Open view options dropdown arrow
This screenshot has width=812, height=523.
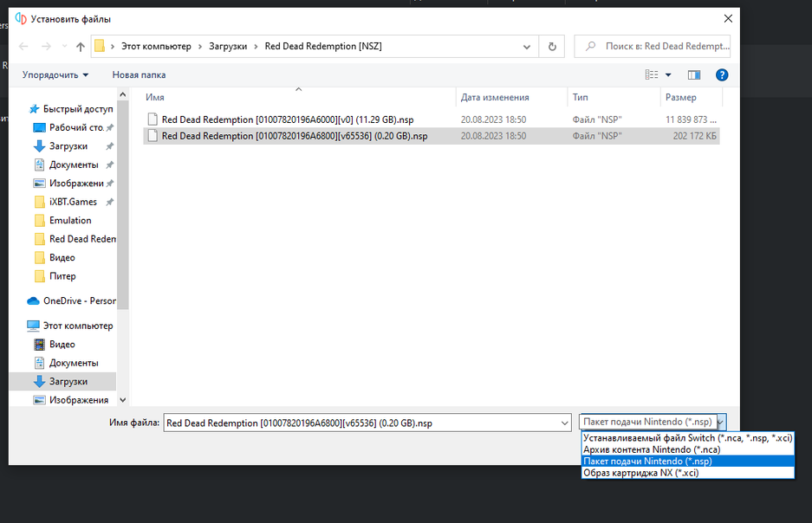click(668, 75)
